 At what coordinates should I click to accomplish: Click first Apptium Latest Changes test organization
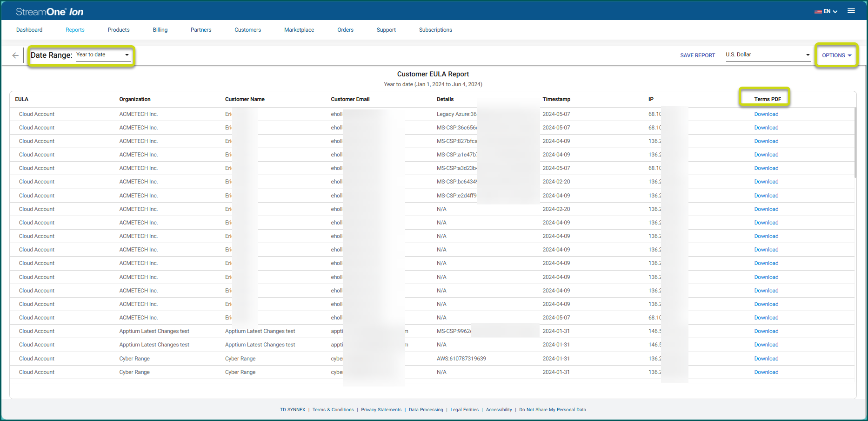(154, 331)
